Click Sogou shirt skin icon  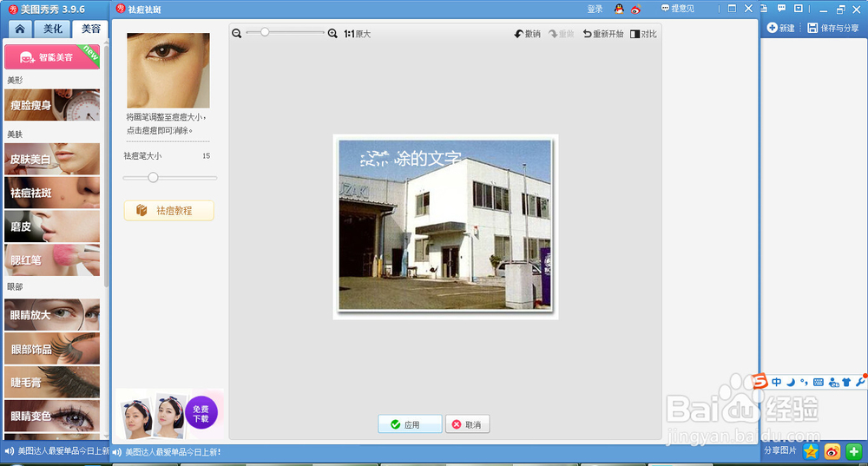click(845, 382)
